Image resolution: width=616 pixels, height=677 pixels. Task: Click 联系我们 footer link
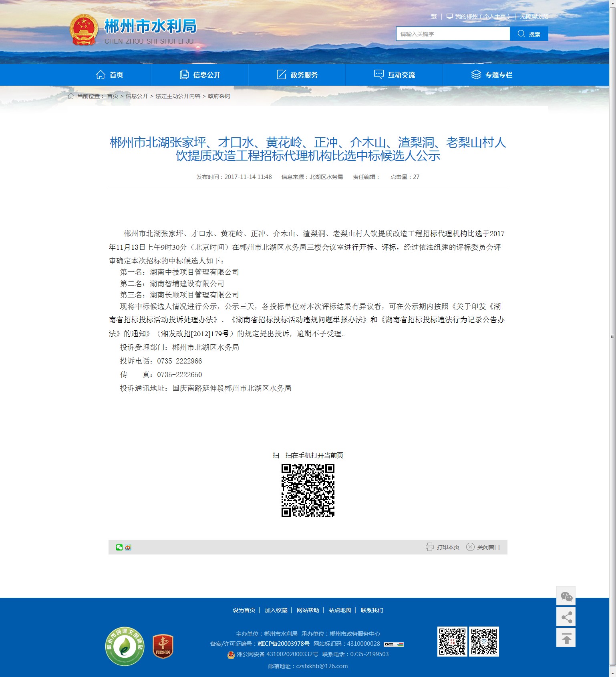(372, 610)
